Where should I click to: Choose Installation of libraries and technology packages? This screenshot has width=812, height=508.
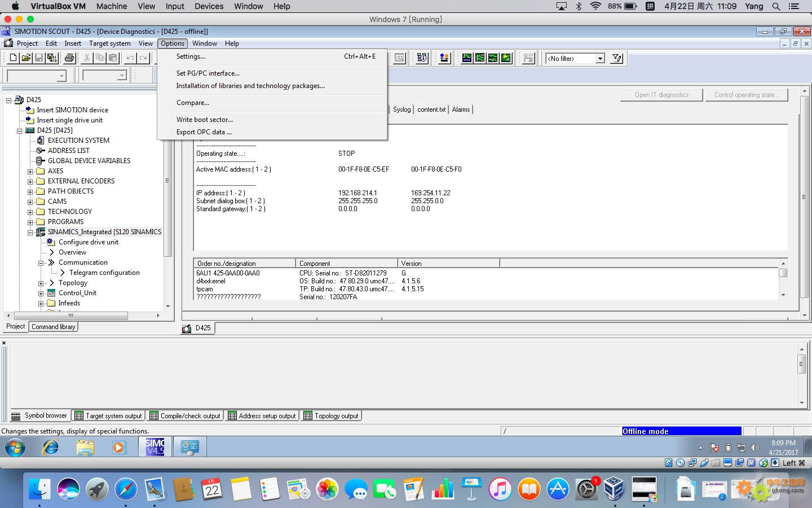272,86
